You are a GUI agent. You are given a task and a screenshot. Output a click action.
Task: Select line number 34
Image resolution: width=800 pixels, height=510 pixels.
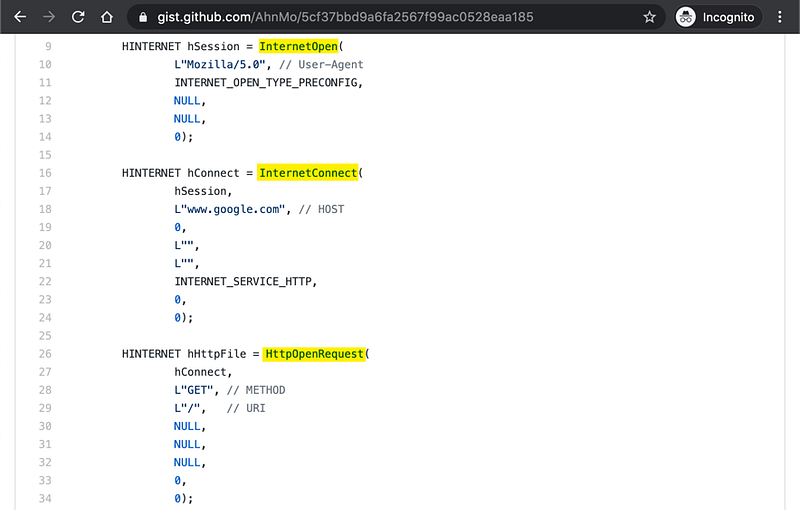(45, 498)
